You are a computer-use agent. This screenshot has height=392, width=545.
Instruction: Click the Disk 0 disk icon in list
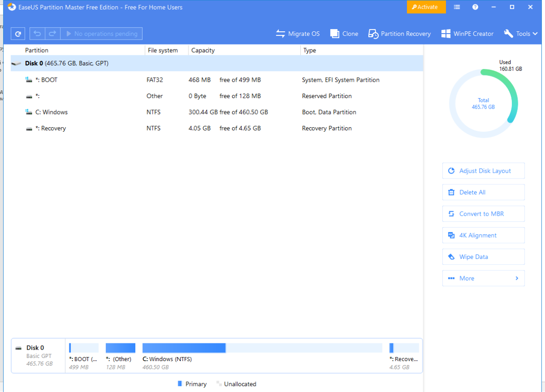(x=16, y=64)
